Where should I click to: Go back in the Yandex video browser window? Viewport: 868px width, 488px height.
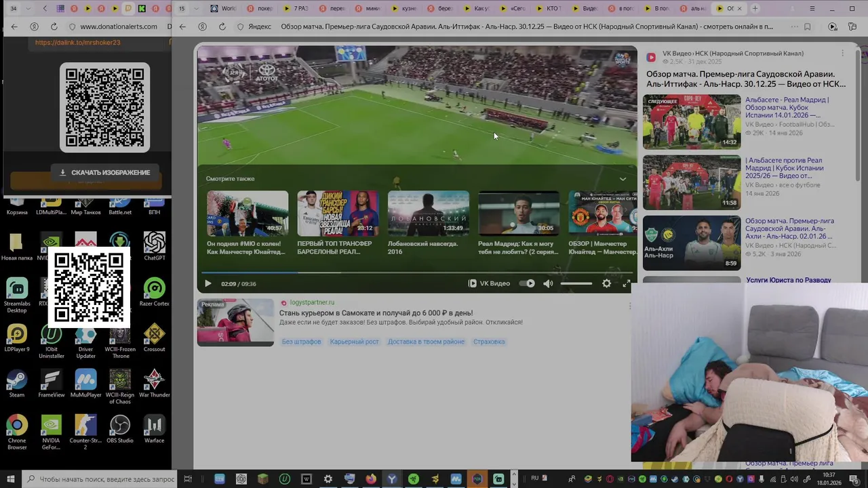coord(182,26)
